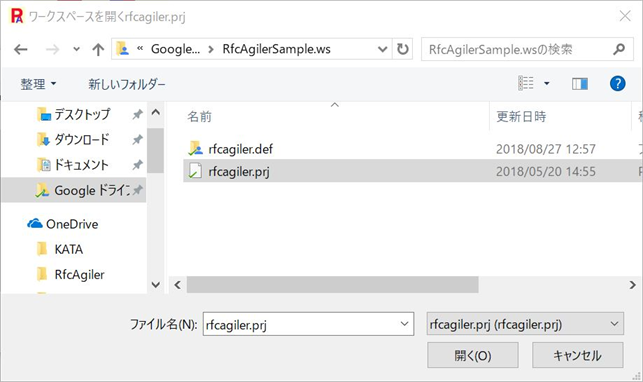Click the file list horizontal scrollbar thumb
The height and width of the screenshot is (382, 643).
(333, 285)
